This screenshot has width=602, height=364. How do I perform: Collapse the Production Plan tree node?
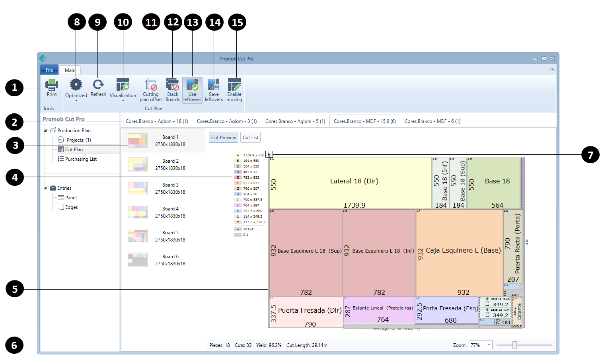pos(45,130)
